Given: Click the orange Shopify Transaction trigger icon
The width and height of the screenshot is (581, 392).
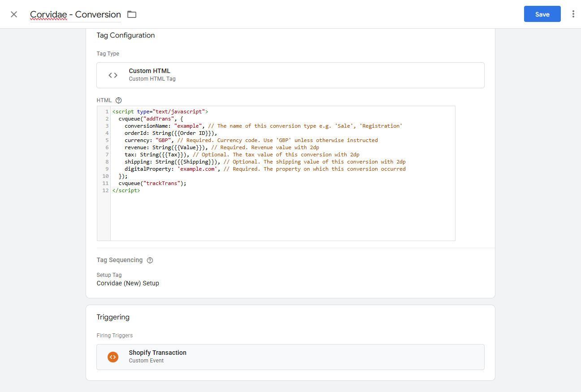Looking at the screenshot, I should 113,357.
